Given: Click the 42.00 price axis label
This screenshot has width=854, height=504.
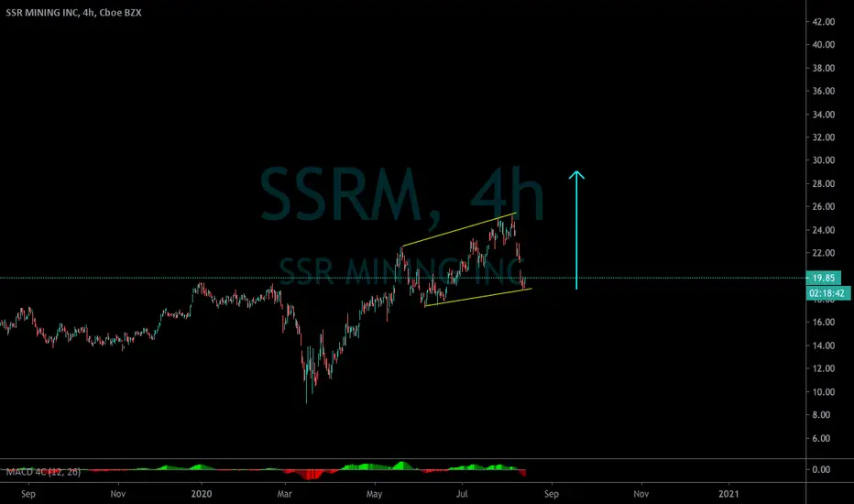Looking at the screenshot, I should click(x=824, y=22).
